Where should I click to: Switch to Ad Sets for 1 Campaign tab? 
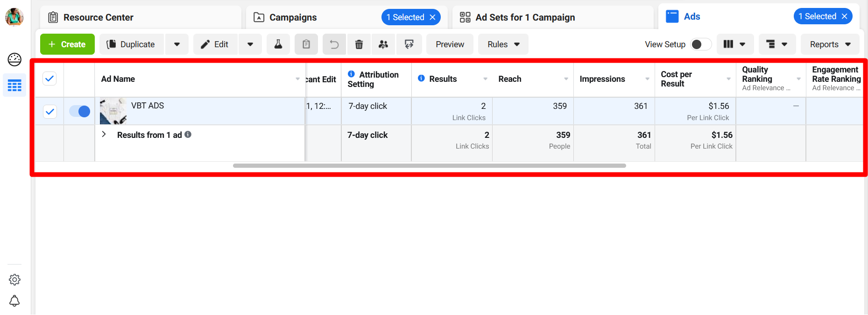tap(525, 17)
